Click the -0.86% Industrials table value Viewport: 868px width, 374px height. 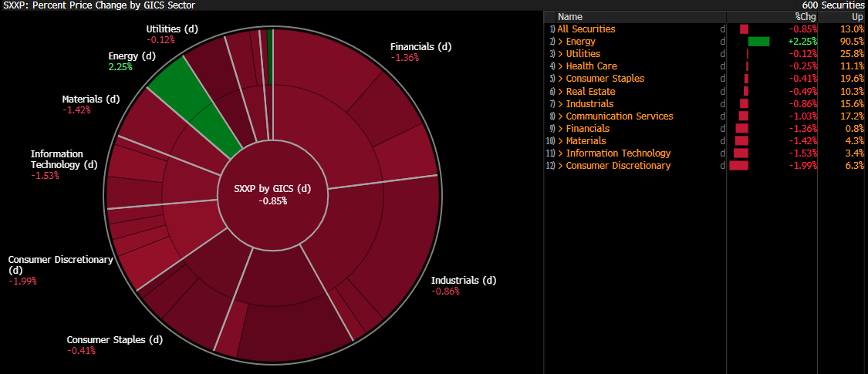(803, 103)
